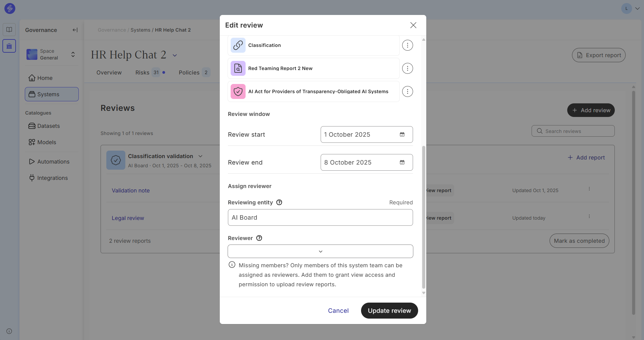
Task: Expand the Reviewer dropdown
Action: pyautogui.click(x=320, y=251)
